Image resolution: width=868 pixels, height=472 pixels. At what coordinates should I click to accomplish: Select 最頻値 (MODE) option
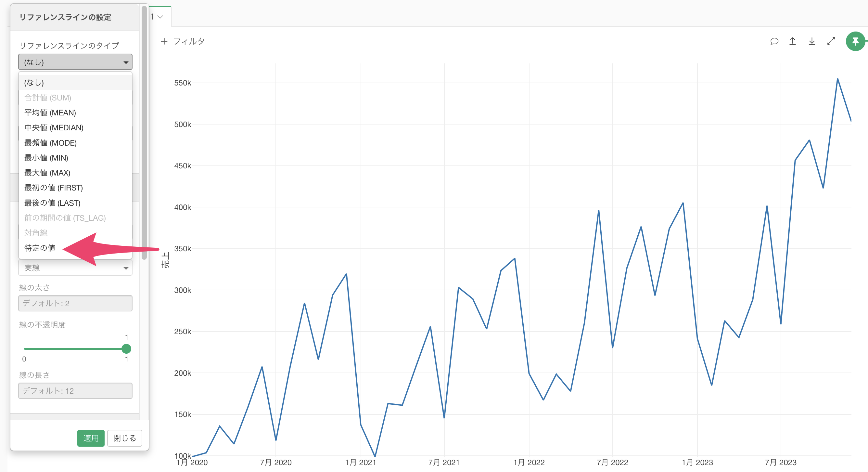(75, 143)
